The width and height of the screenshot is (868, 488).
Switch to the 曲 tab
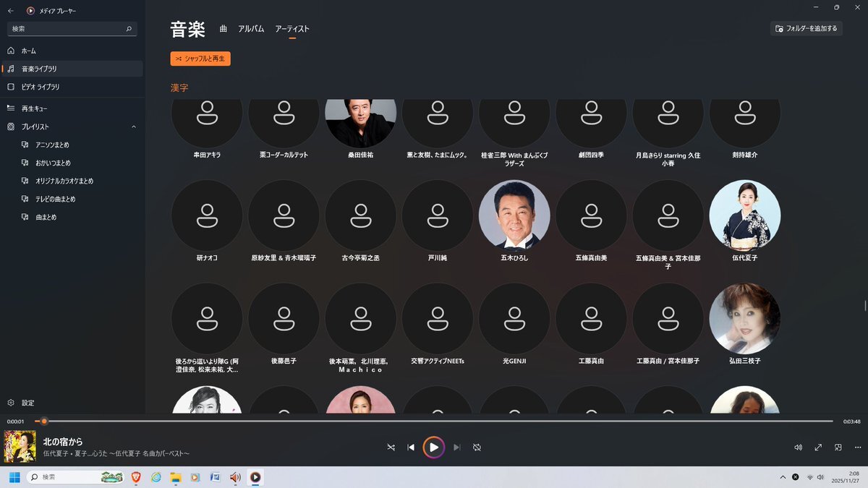tap(224, 29)
